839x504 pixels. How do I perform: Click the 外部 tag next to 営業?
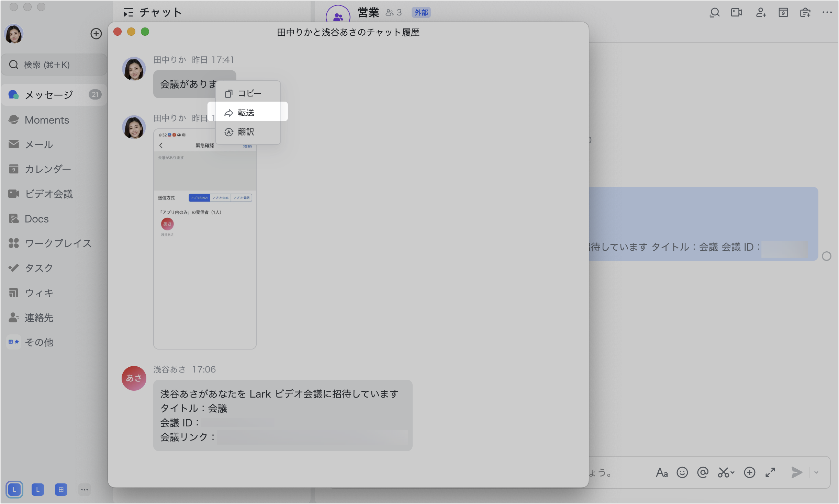(x=421, y=13)
